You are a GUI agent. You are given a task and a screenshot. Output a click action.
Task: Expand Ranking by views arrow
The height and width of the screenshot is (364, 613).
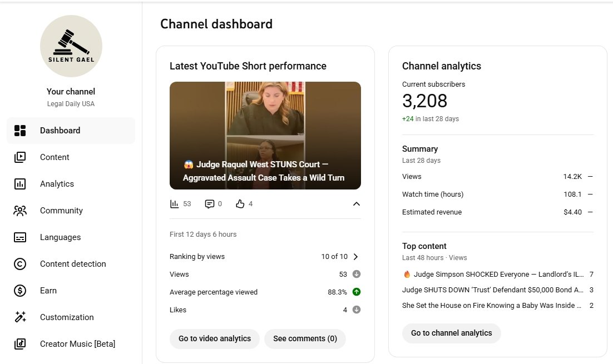(x=356, y=257)
